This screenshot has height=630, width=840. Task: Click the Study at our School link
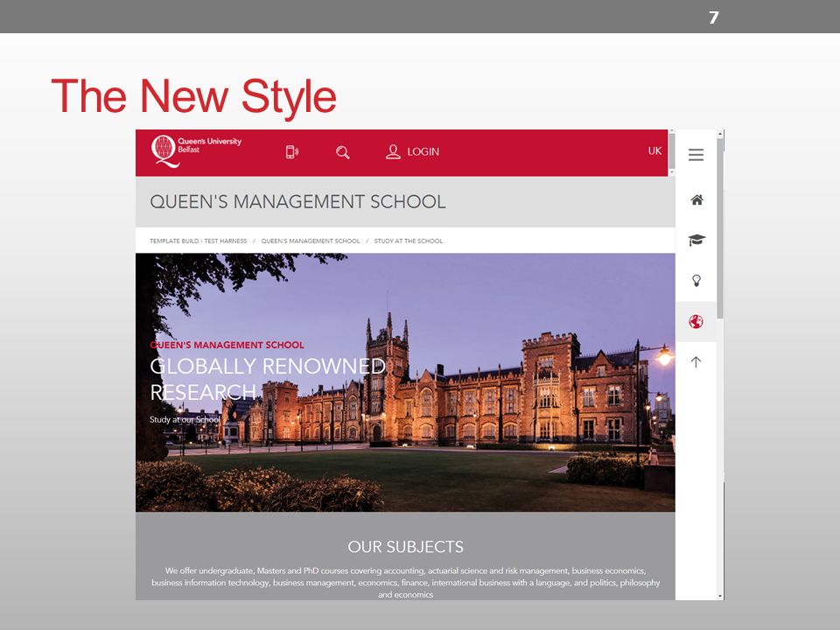185,419
